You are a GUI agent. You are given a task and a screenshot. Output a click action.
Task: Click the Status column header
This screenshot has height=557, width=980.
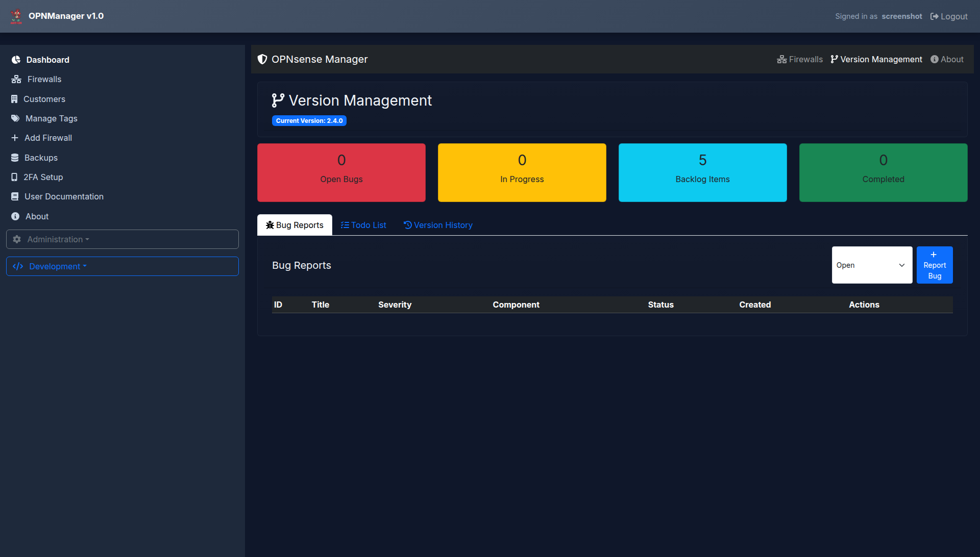661,305
